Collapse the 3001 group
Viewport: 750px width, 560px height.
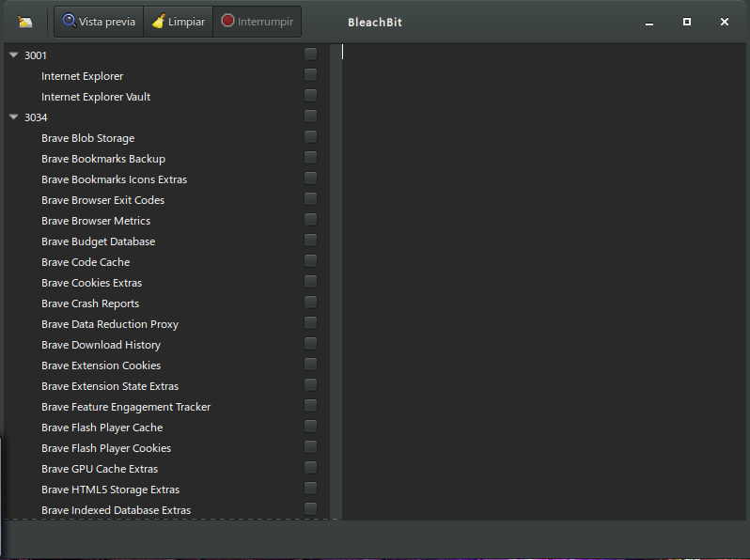click(14, 55)
